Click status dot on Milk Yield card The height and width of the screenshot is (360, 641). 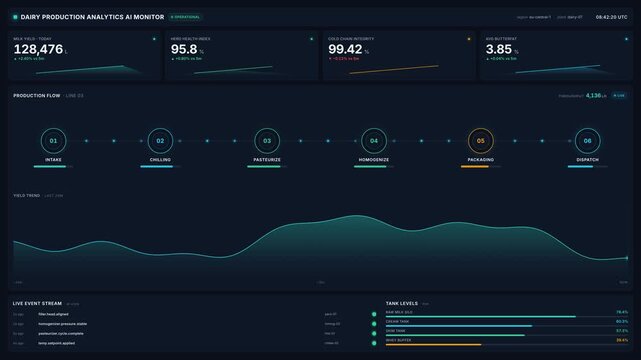[x=154, y=39]
